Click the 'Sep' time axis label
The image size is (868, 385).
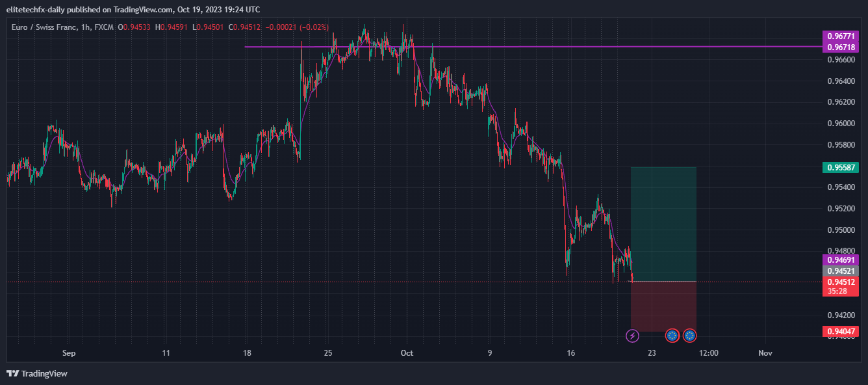[69, 353]
